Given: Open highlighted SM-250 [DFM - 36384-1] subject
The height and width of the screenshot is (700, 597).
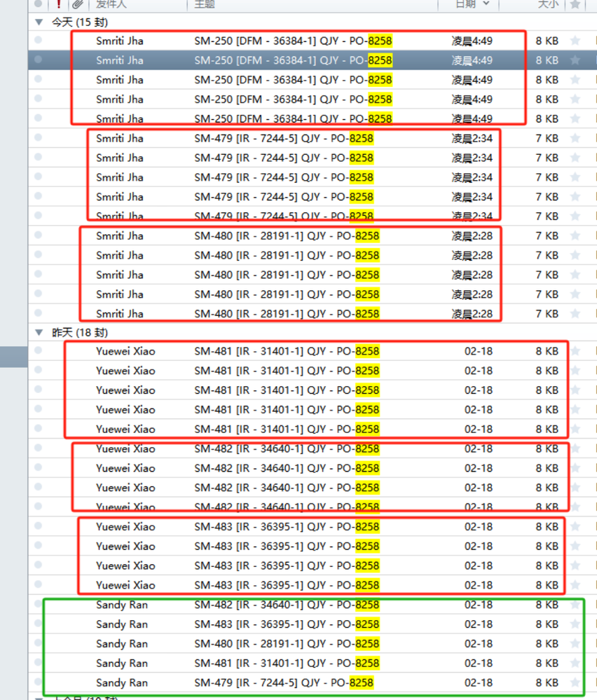Looking at the screenshot, I should pos(294,60).
